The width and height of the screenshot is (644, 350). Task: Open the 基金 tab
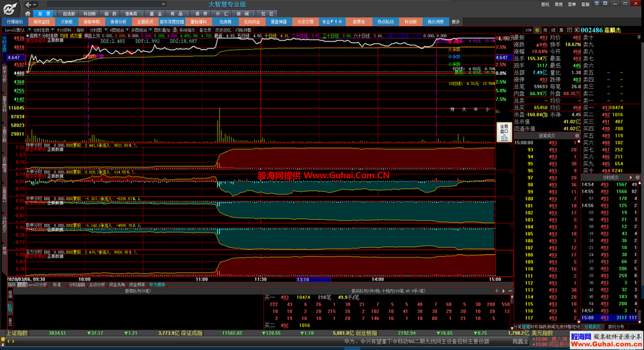(x=155, y=13)
